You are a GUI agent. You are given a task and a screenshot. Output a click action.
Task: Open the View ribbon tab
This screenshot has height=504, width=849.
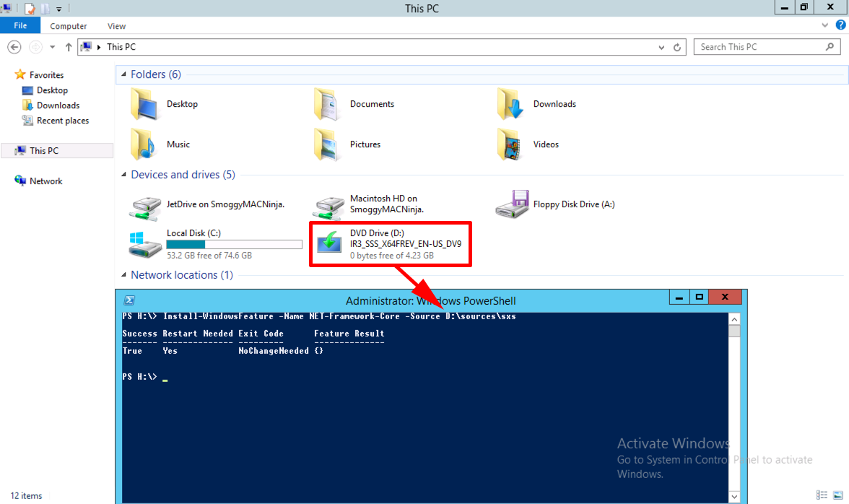(x=116, y=26)
